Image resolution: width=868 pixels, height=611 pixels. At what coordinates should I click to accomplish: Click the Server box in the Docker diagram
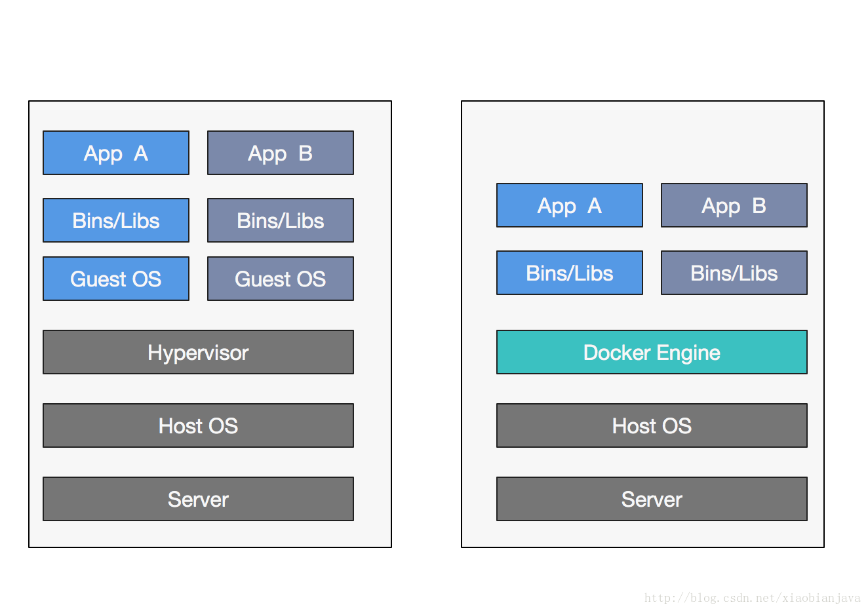pos(652,499)
